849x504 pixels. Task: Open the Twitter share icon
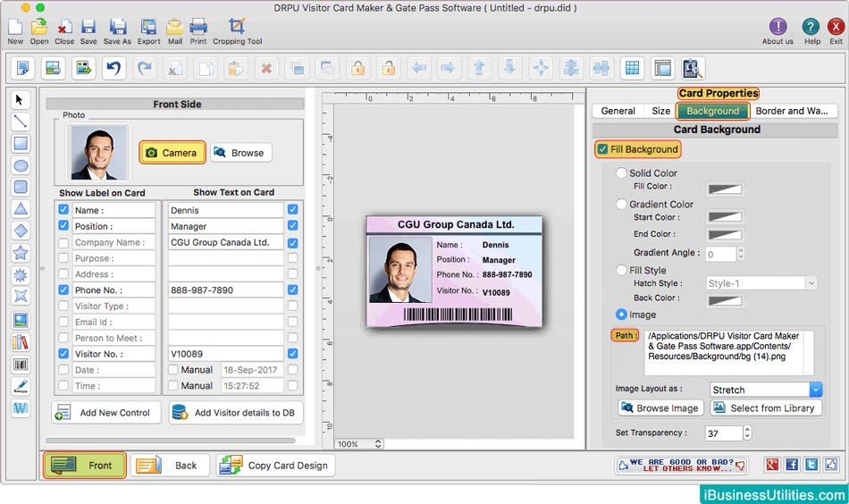pos(811,465)
